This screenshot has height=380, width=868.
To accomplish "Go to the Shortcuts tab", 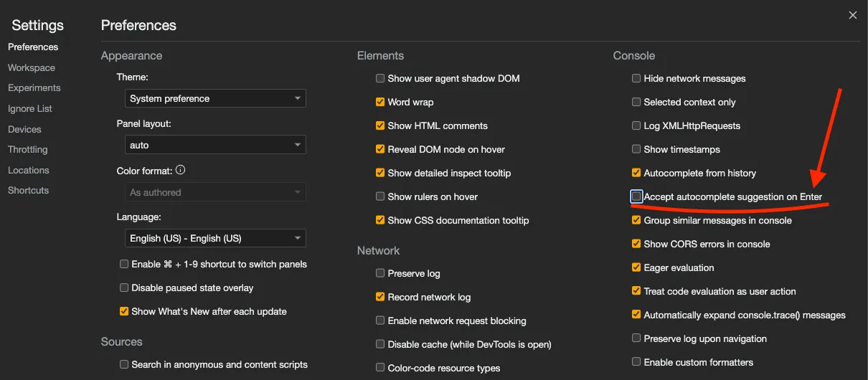I will tap(29, 191).
